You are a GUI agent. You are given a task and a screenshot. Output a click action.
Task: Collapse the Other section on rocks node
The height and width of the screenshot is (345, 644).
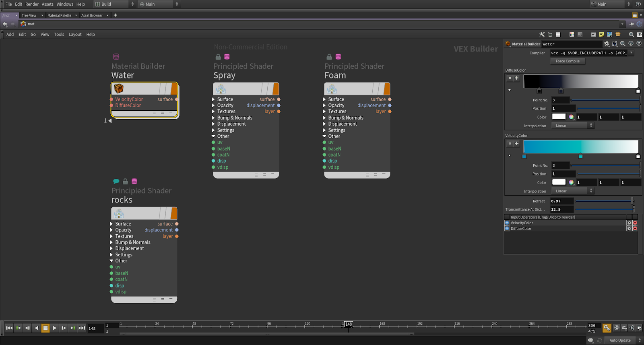[111, 261]
